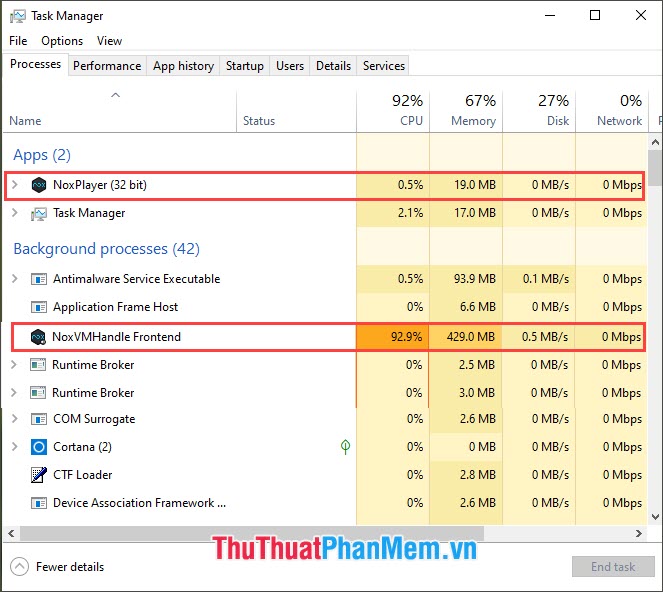Click the 92.9% CPU value
The image size is (663, 592).
click(406, 337)
